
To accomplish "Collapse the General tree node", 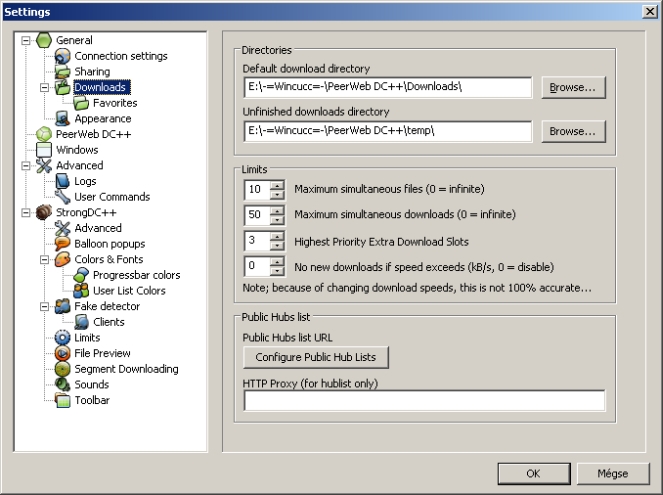I will click(26, 40).
